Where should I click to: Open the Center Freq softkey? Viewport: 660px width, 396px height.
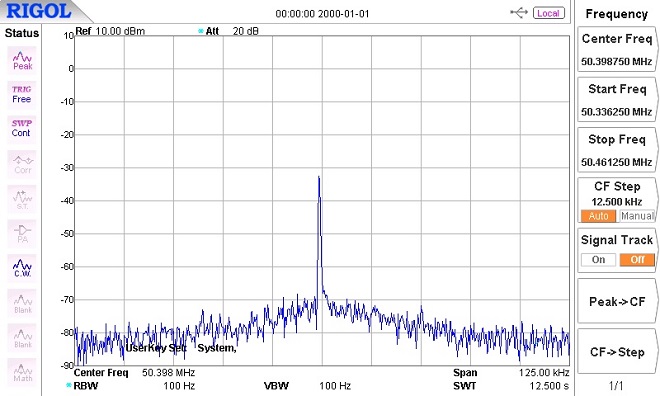(617, 49)
